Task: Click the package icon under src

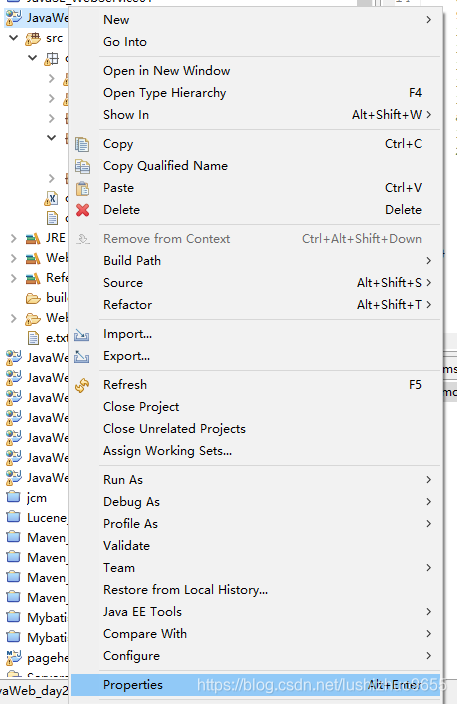Action: (x=51, y=59)
